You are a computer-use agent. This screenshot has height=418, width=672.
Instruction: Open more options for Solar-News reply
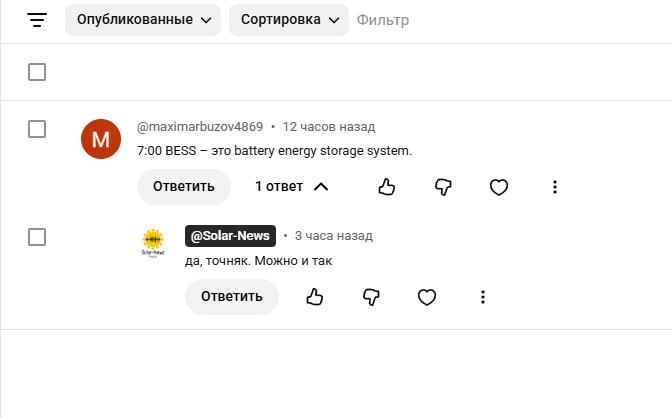coord(483,297)
